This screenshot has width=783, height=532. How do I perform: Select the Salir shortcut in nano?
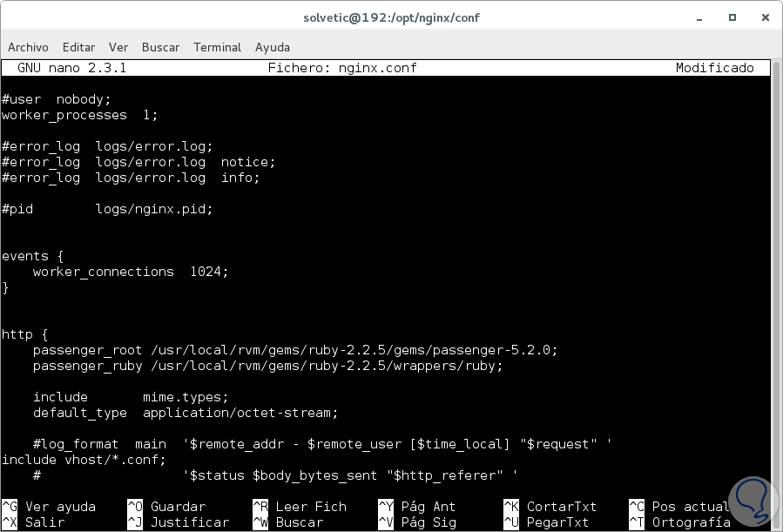35,521
